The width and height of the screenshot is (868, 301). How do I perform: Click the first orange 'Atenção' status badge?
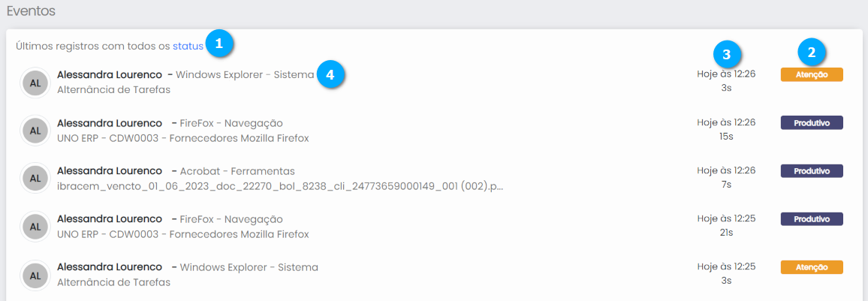pos(812,74)
